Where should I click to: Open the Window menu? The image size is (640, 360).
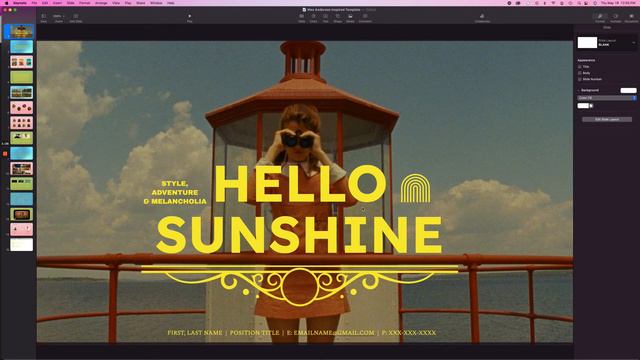tap(156, 3)
